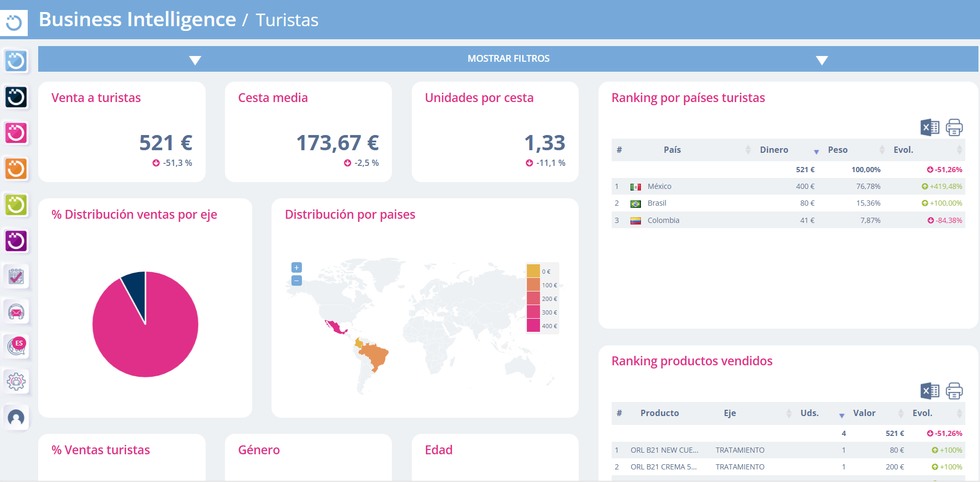The image size is (980, 482).
Task: Click the Business Intelligence breadcrumb title
Action: (137, 19)
